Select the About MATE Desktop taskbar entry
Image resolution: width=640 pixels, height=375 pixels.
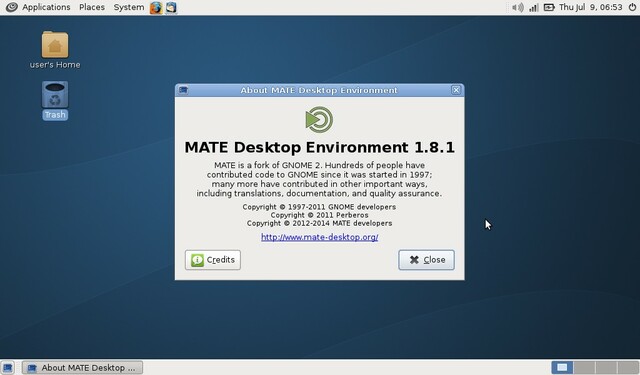tap(82, 368)
